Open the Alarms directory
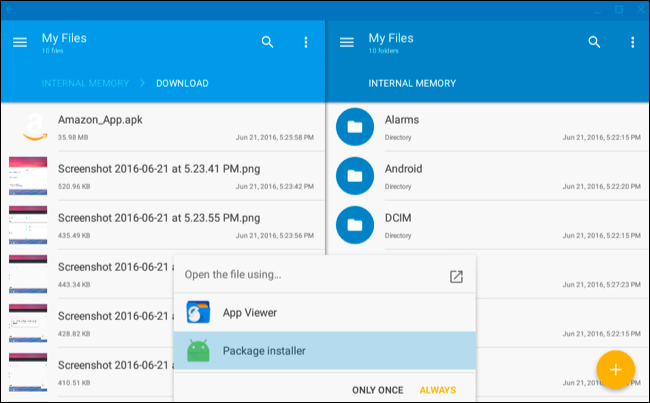This screenshot has height=403, width=650. click(488, 127)
